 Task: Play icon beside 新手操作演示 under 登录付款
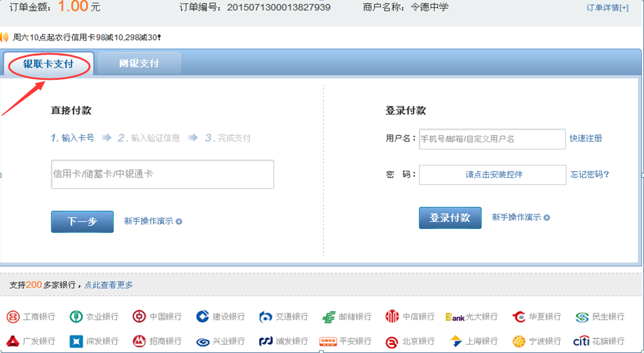[547, 218]
